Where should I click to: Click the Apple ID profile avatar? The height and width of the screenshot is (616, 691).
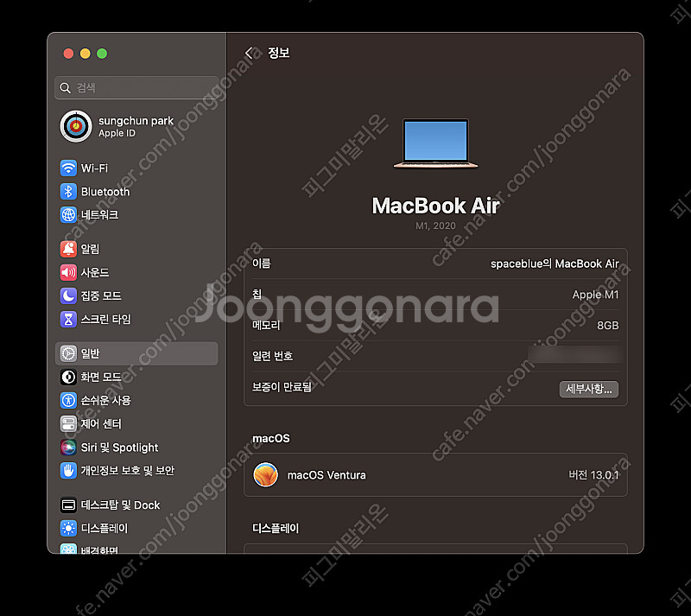click(x=76, y=126)
